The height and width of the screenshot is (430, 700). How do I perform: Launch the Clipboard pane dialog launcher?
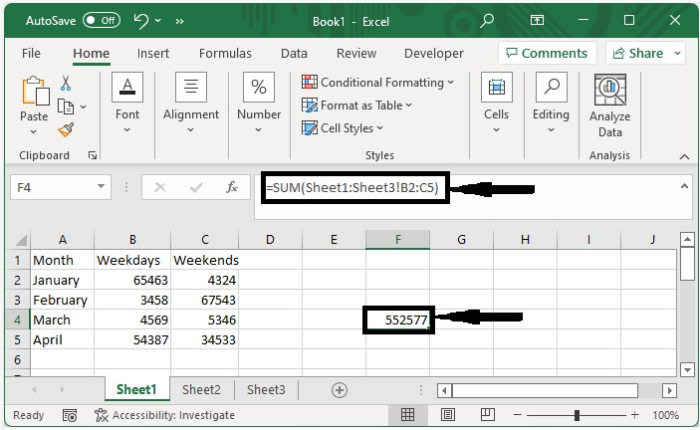pos(92,155)
